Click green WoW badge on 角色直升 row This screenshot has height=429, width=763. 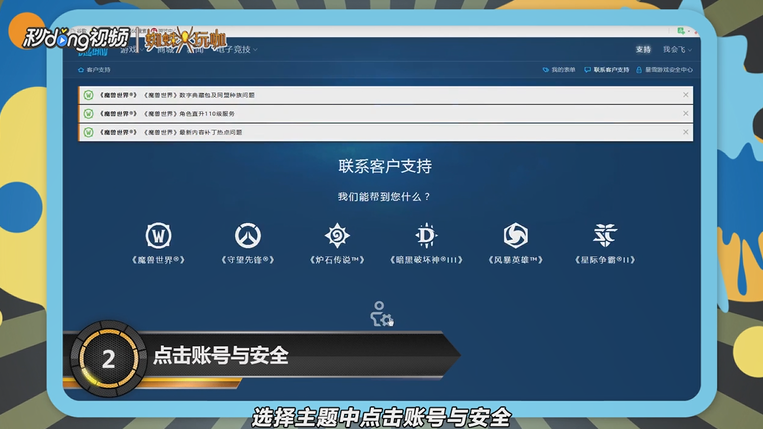(x=88, y=113)
